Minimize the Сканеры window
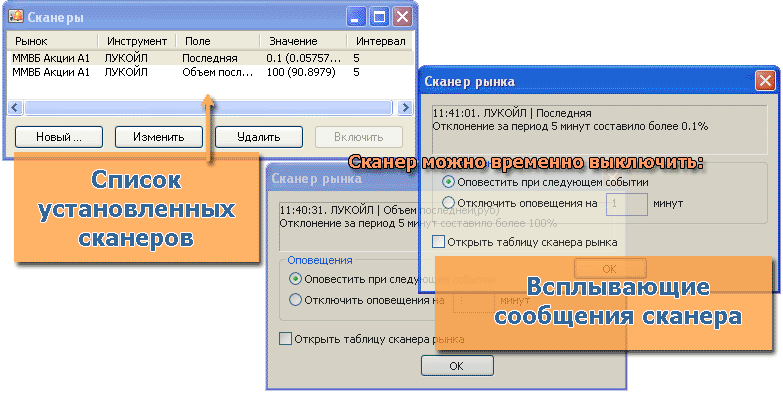Screen dimensions: 783x394 (356, 17)
